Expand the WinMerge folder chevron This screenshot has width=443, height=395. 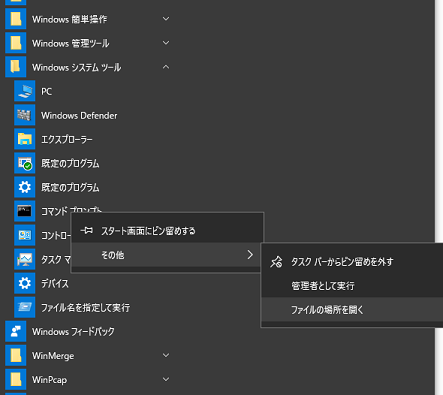coord(166,355)
